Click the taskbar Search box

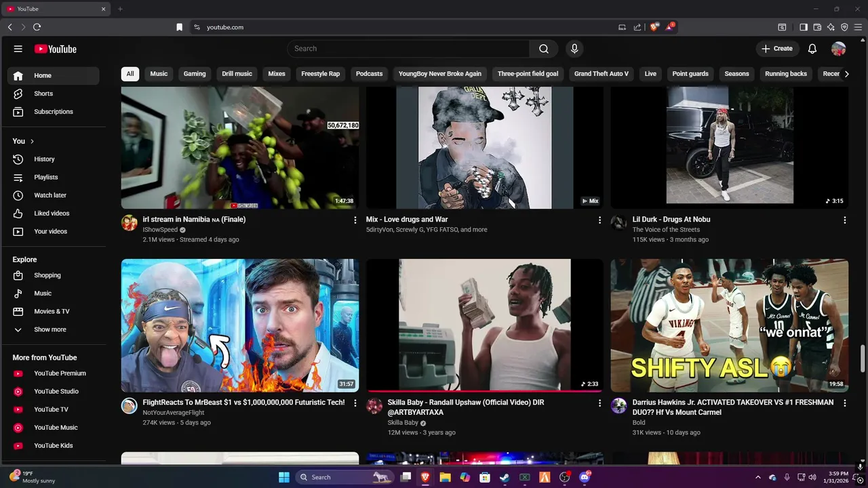344,477
